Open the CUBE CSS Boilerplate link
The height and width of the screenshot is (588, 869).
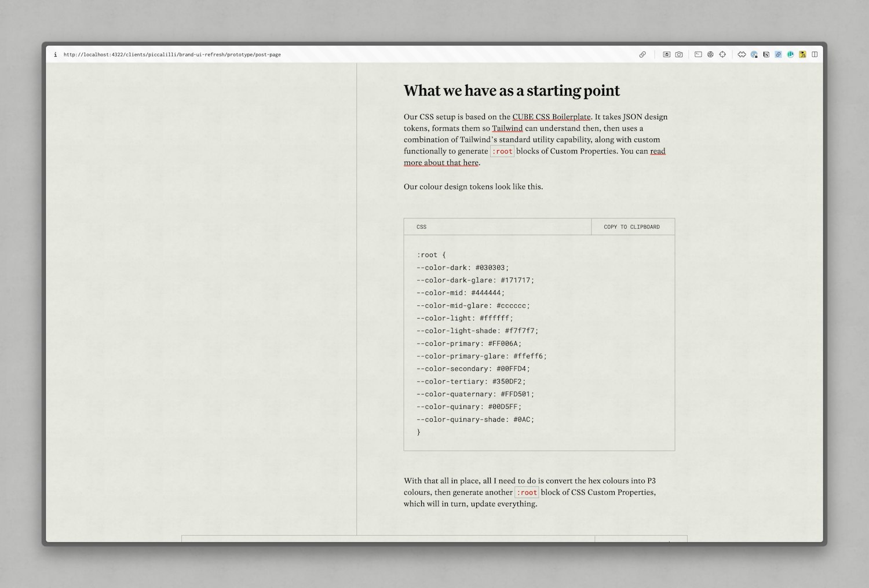pyautogui.click(x=550, y=116)
